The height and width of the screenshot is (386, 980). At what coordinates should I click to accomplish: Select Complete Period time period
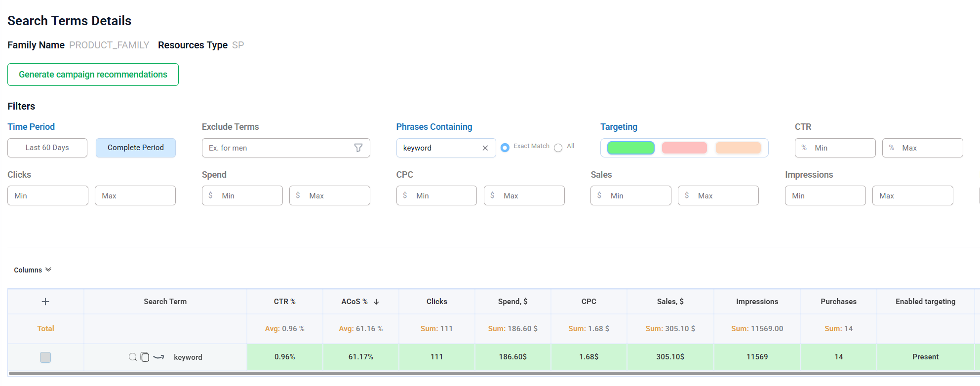point(136,148)
